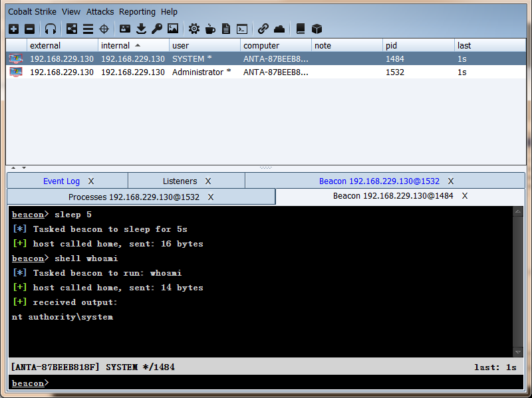Switch to pivot graph view icon

(71, 29)
